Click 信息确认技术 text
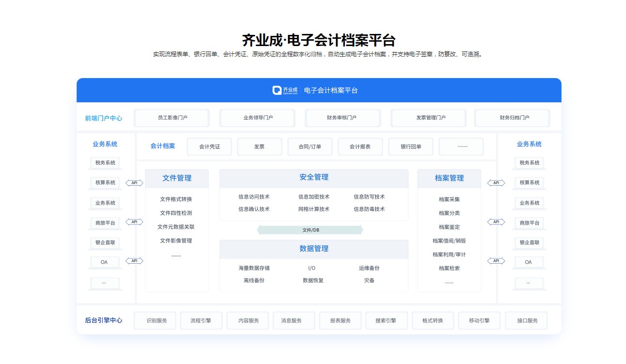 [x=254, y=209]
